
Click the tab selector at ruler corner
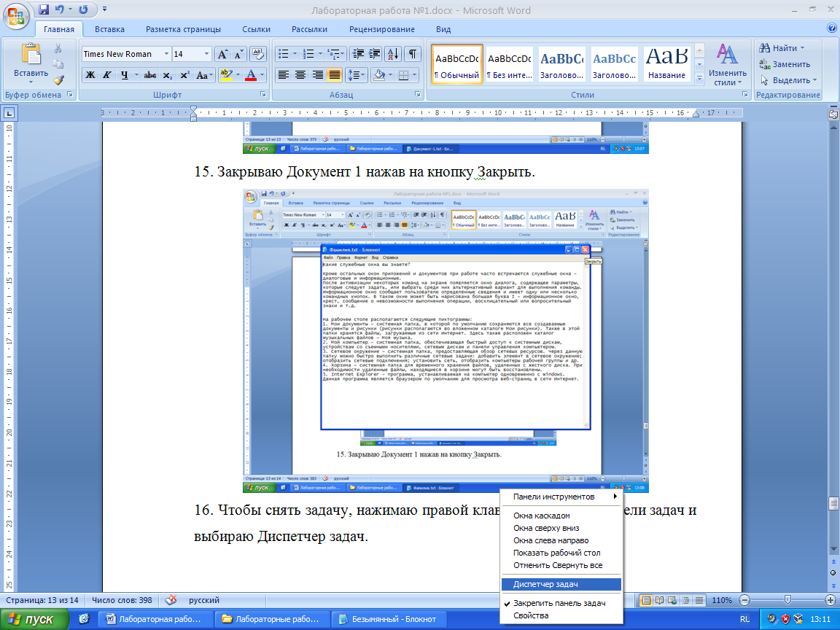[9, 113]
